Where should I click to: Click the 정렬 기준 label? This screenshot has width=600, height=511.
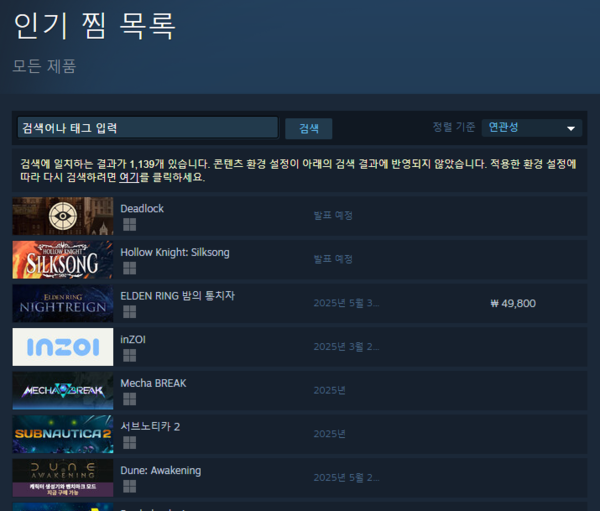(454, 127)
